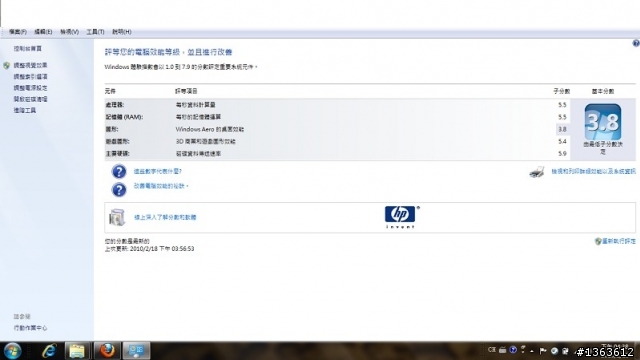Image resolution: width=640 pixels, height=360 pixels.
Task: Show hidden tray icons with the arrow
Action: [x=532, y=351]
